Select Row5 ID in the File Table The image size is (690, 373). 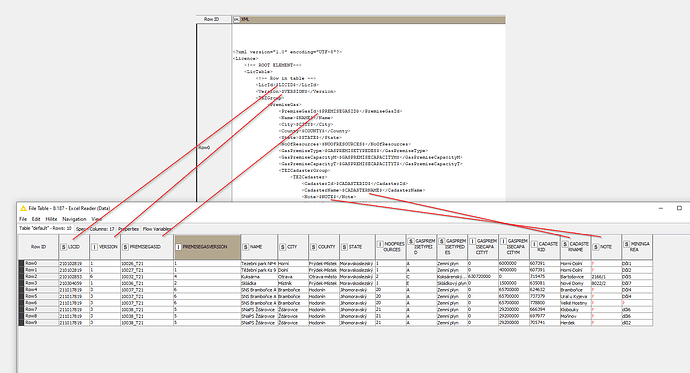click(40, 296)
